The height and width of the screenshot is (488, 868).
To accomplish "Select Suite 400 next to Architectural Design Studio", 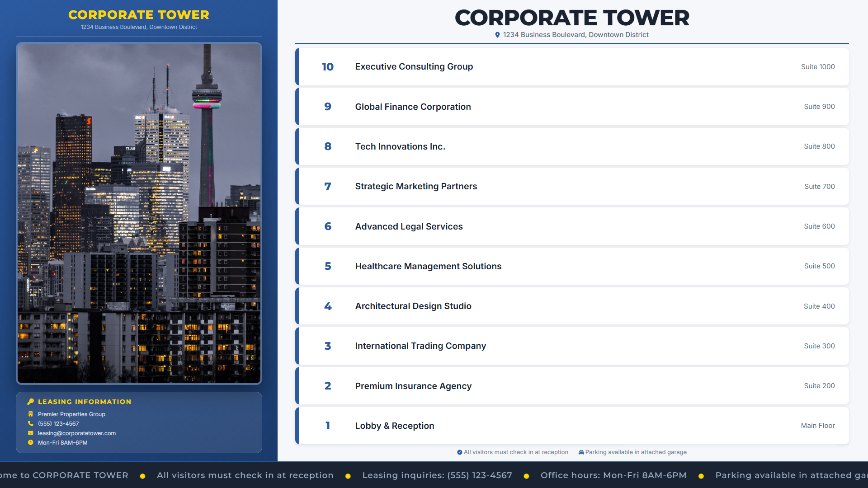I will pos(819,306).
